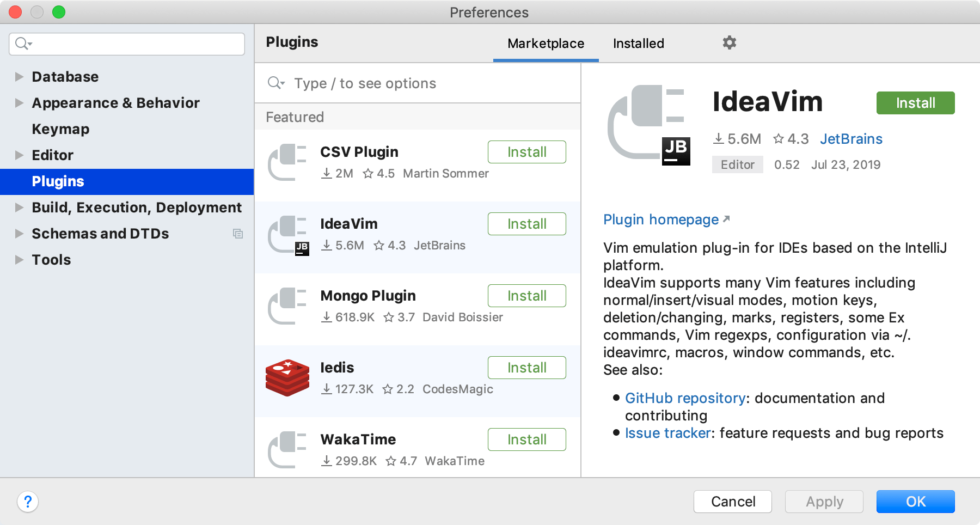Install the IdeaVim plugin
The image size is (980, 525).
tap(915, 102)
